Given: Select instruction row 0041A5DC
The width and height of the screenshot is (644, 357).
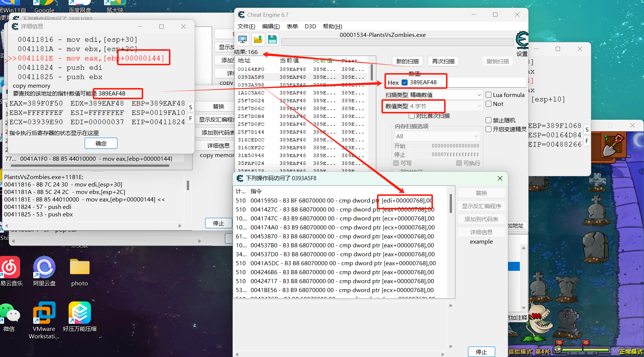Looking at the screenshot, I should pyautogui.click(x=340, y=263).
